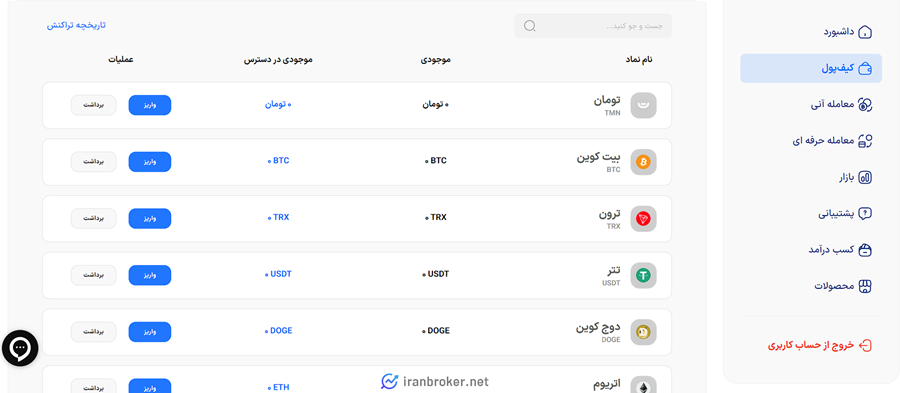Click the ترون coin name
This screenshot has width=900, height=393.
(x=610, y=215)
